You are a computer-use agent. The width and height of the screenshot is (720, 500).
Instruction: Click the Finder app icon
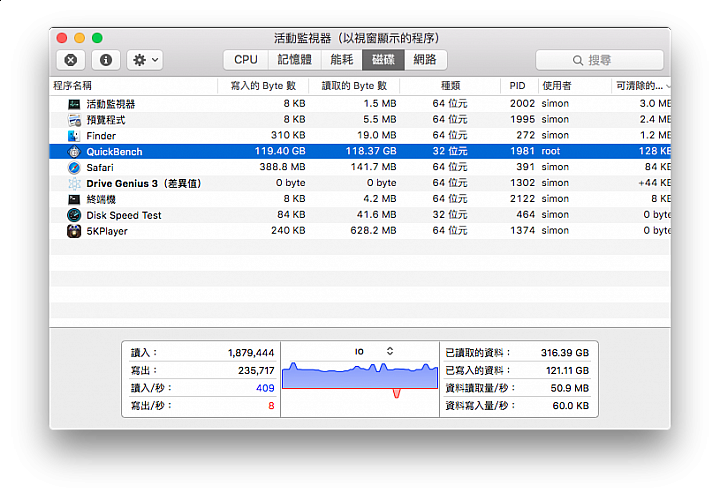[74, 136]
